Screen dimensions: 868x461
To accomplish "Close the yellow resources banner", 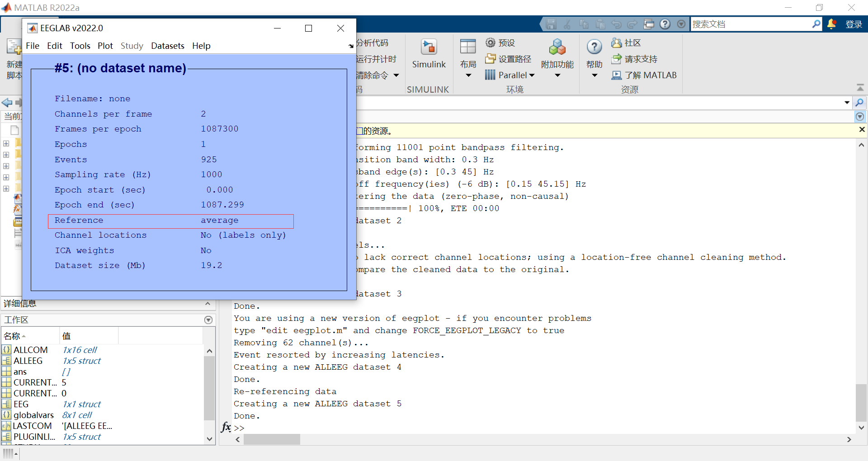I will click(x=862, y=130).
